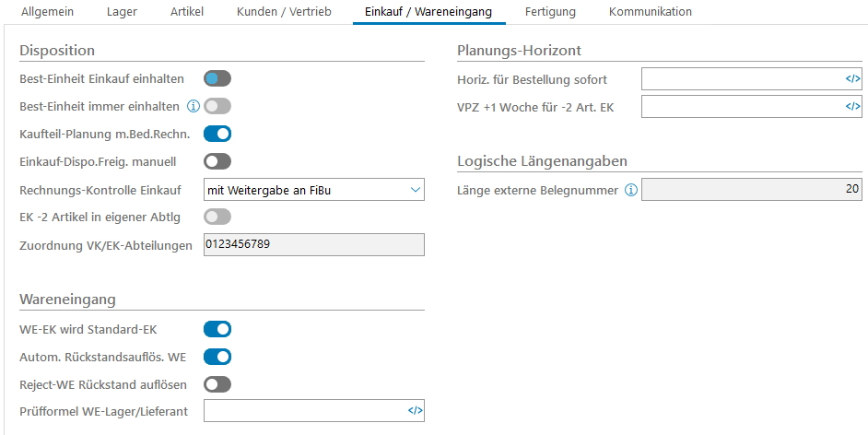Click the Zuordnung VK/EK-Abteilungen field

(x=313, y=244)
